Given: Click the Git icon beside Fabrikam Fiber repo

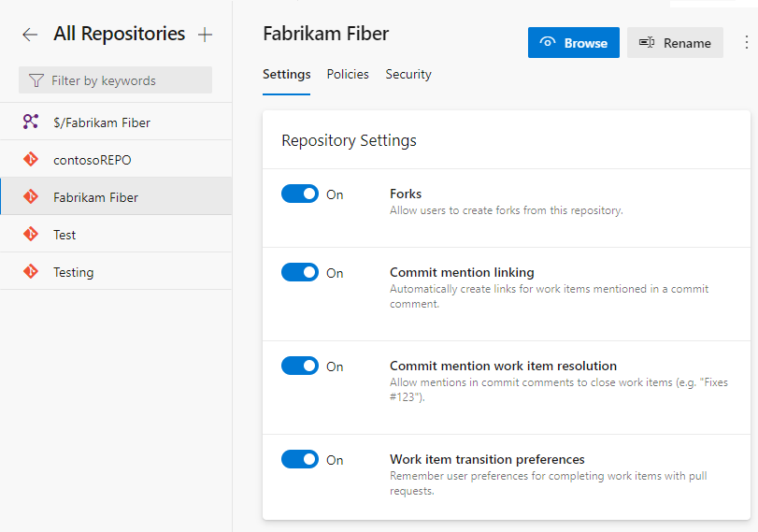Looking at the screenshot, I should click(x=31, y=196).
